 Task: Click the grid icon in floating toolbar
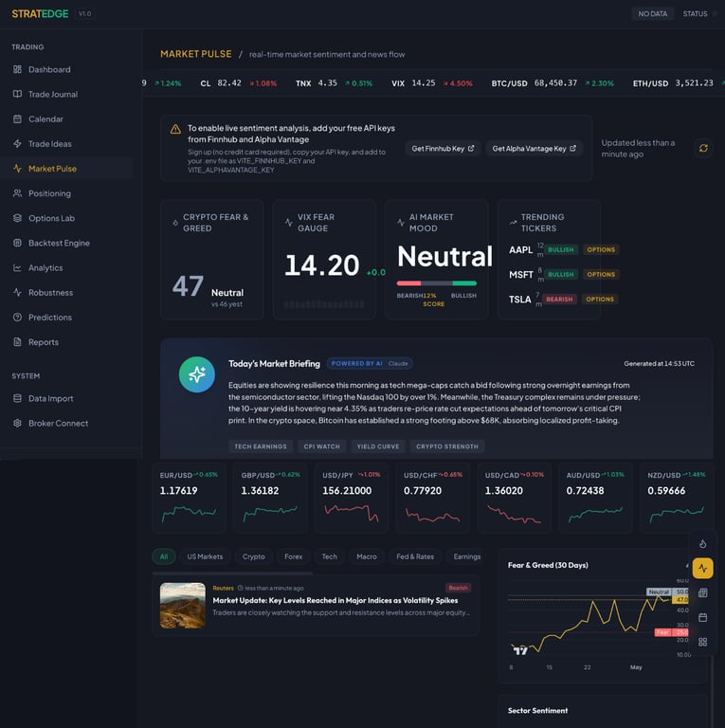[x=702, y=642]
